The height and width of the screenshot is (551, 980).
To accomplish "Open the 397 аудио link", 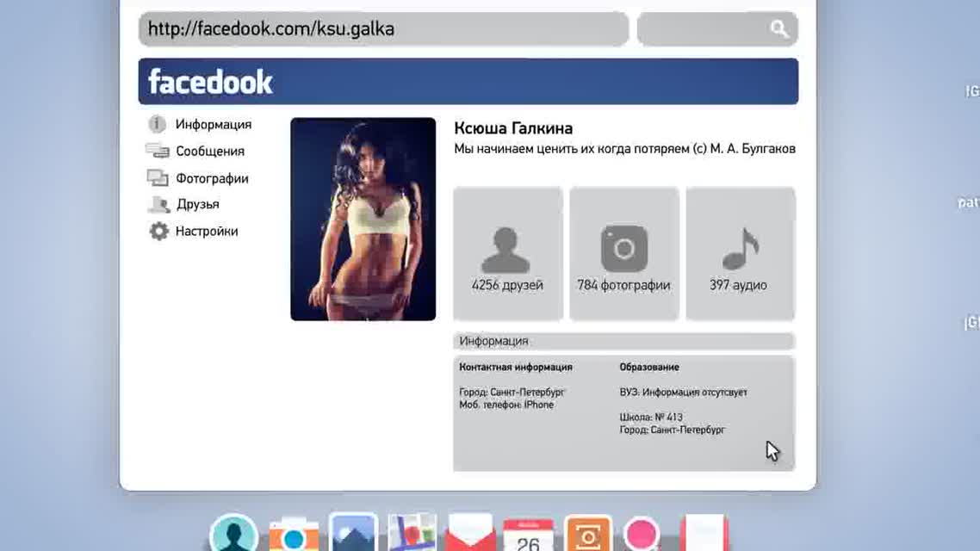I will (738, 286).
